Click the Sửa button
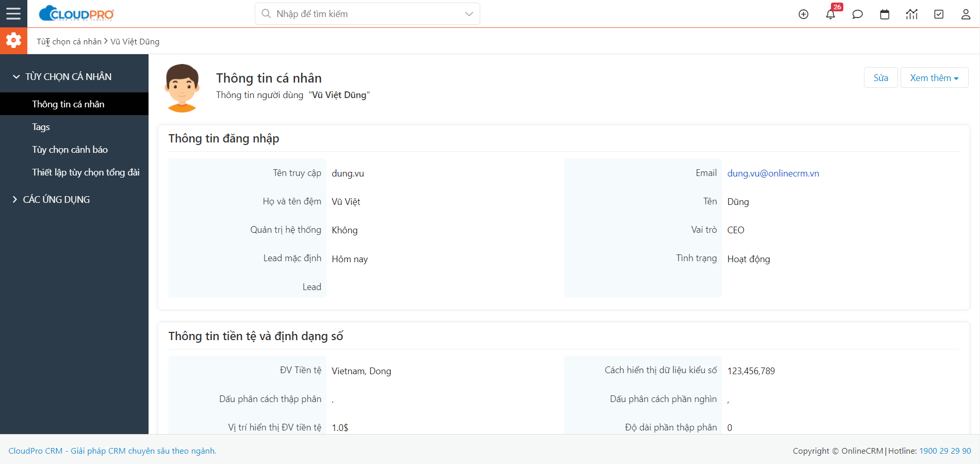This screenshot has height=464, width=980. (x=880, y=78)
